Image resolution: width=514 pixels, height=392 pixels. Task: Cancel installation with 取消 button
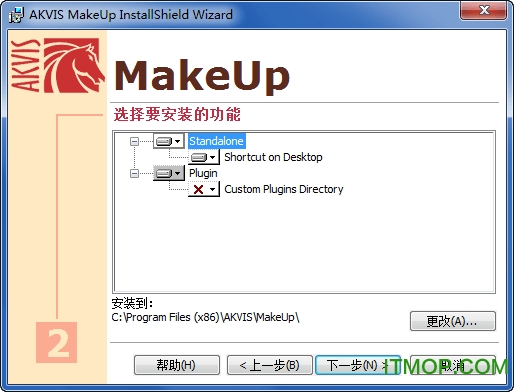click(453, 365)
